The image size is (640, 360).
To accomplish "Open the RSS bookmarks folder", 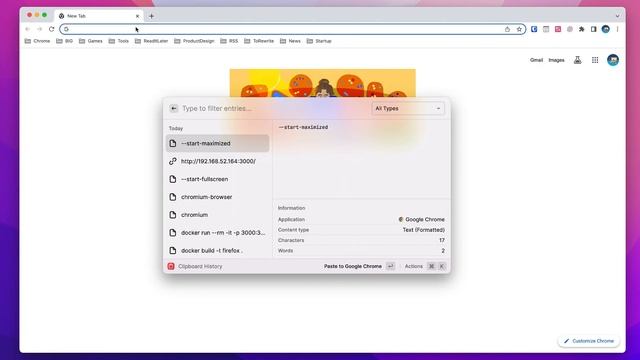I will point(229,41).
